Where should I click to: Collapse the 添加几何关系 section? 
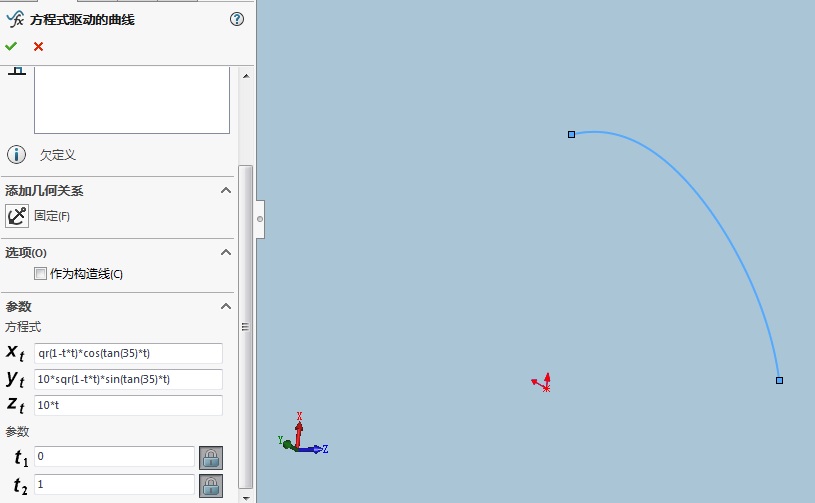coord(226,190)
